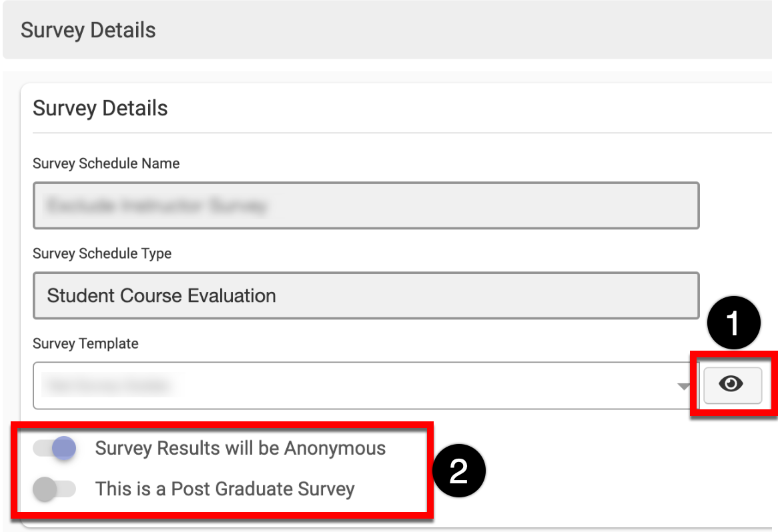
Task: Disable the Survey Results will be Anonymous switch
Action: click(55, 448)
